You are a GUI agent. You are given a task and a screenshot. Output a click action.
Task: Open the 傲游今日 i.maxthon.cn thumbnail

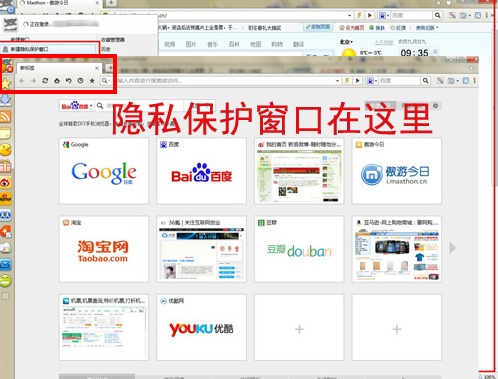pos(397,171)
